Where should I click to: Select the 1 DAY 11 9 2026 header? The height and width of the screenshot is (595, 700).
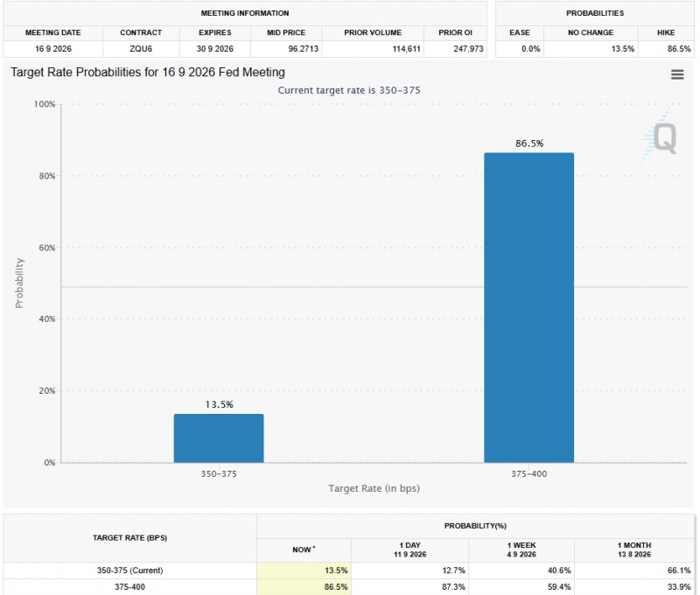click(x=409, y=549)
